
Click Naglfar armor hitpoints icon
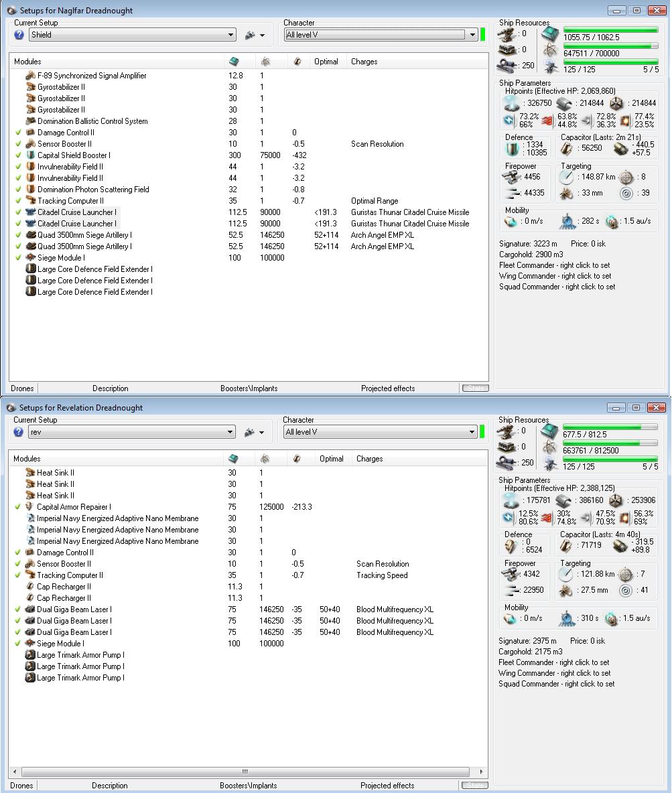point(564,104)
